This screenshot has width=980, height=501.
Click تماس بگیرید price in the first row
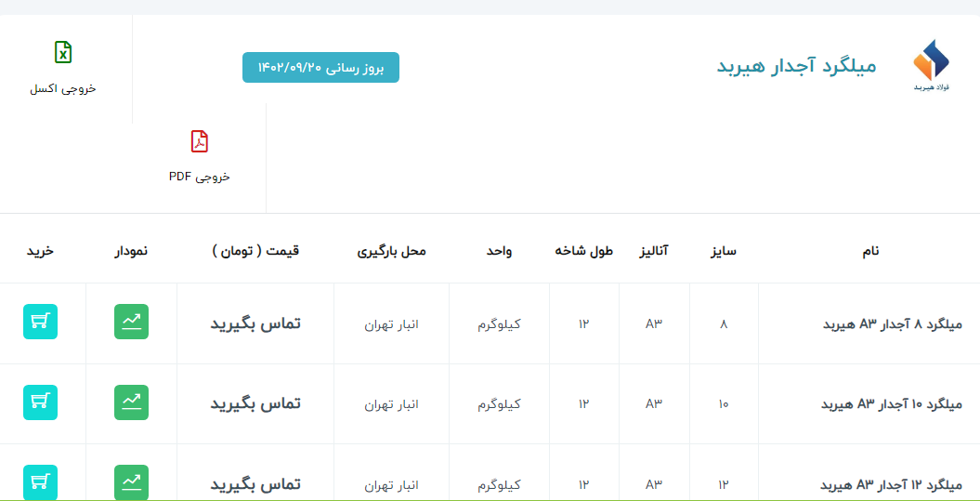(255, 323)
